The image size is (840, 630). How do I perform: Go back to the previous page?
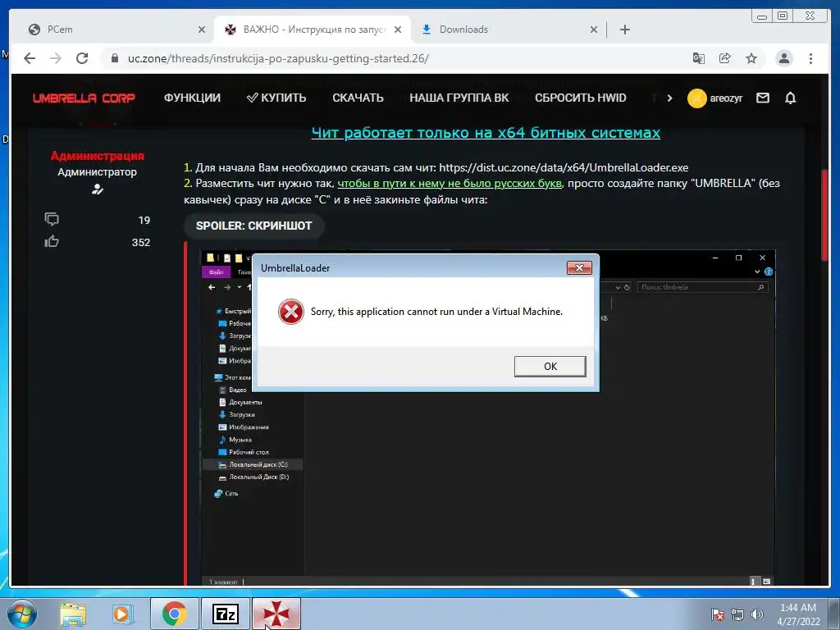click(x=30, y=58)
